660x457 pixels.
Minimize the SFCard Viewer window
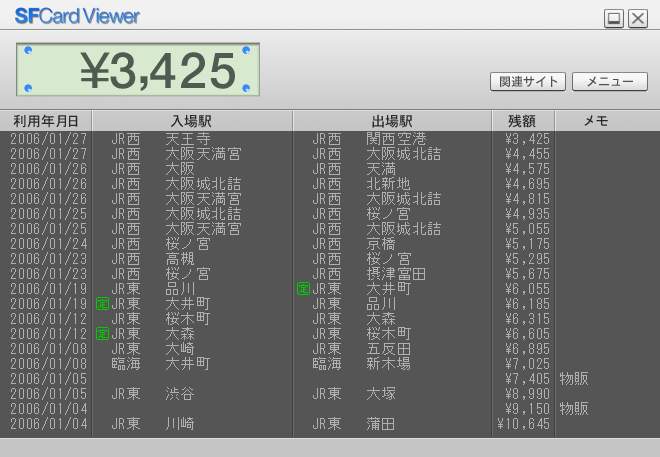[x=614, y=19]
